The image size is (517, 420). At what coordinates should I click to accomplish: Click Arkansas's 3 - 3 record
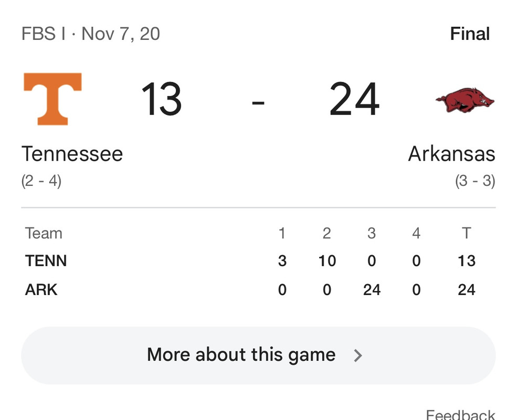point(475,181)
